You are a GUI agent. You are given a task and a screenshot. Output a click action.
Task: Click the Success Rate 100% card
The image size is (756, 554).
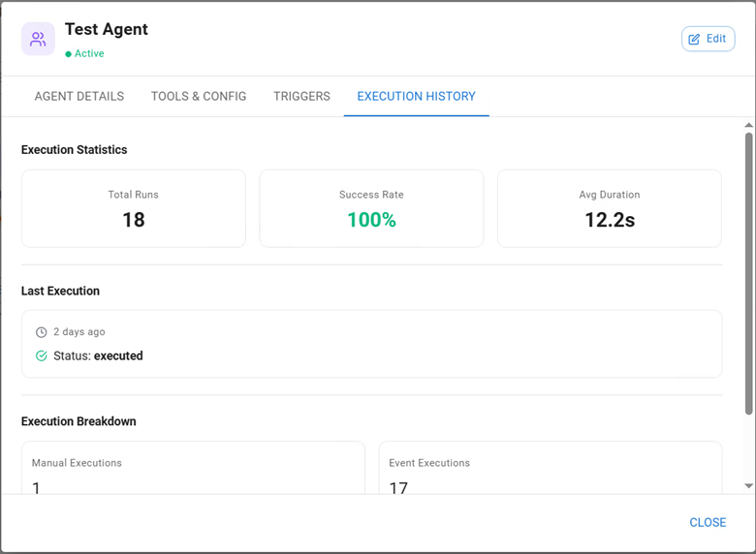(371, 208)
